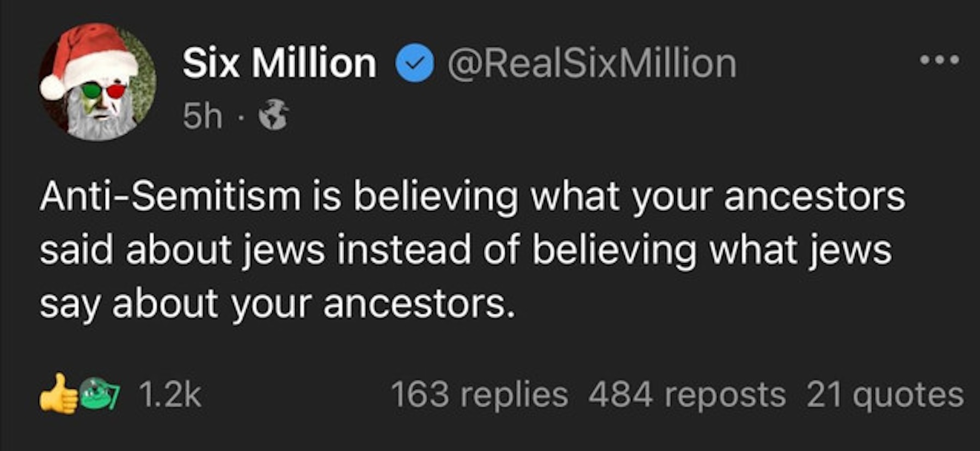Open the 5h timestamp permalink
This screenshot has height=451, width=980.
coord(203,116)
